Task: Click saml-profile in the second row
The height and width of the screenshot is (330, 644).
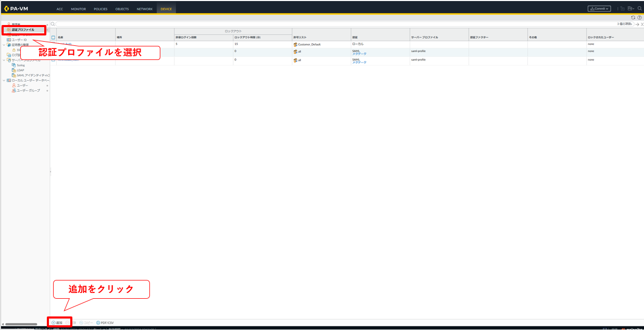Action: pyautogui.click(x=418, y=51)
